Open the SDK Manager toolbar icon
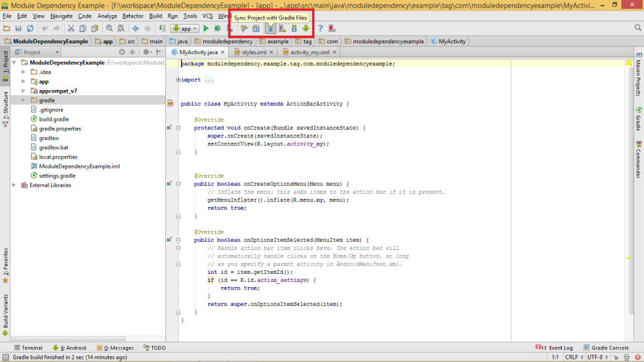Image resolution: width=644 pixels, height=362 pixels. coord(294,28)
